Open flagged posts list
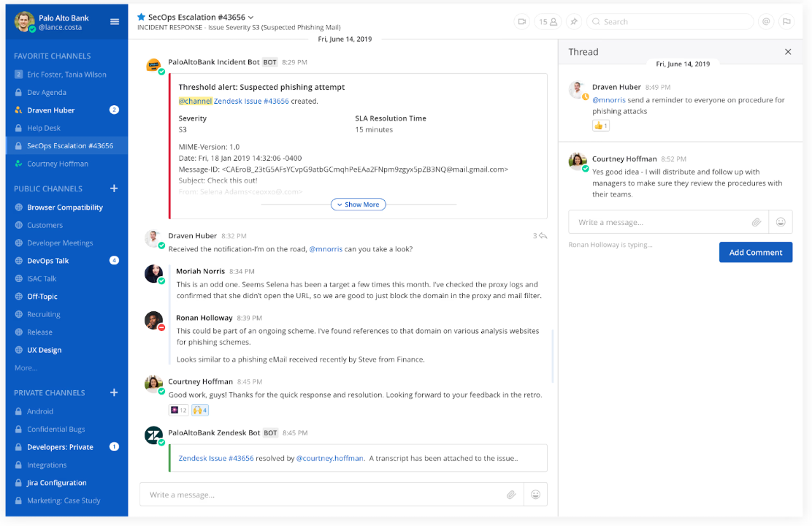This screenshot has width=812, height=526. point(786,22)
